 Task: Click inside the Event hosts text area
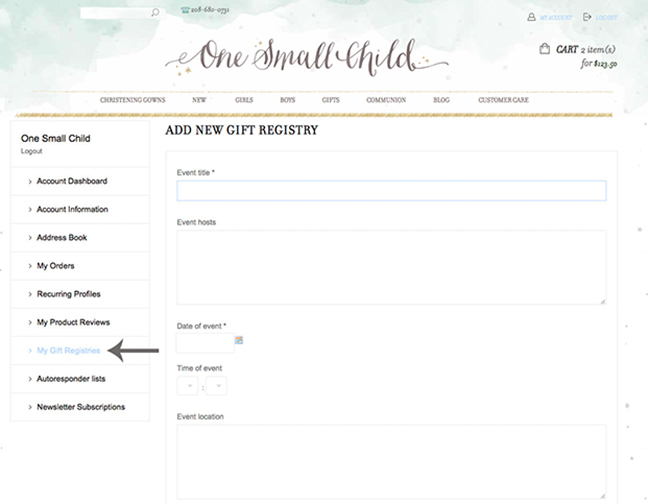tap(391, 266)
